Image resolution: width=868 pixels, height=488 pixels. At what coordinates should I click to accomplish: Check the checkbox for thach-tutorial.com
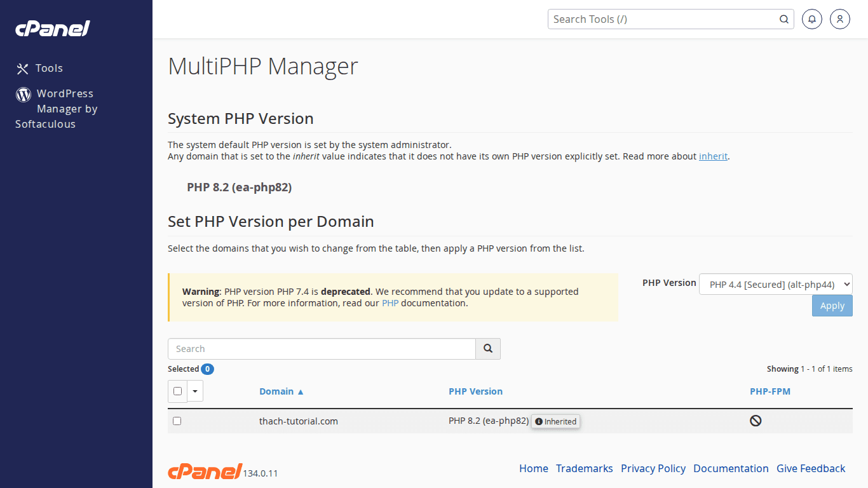pyautogui.click(x=177, y=421)
